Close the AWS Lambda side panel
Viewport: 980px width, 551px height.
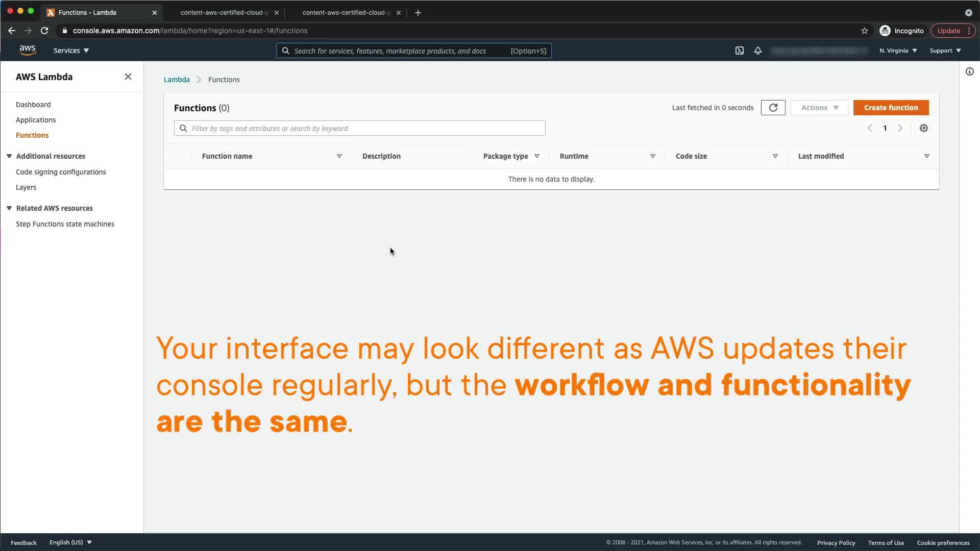coord(128,77)
